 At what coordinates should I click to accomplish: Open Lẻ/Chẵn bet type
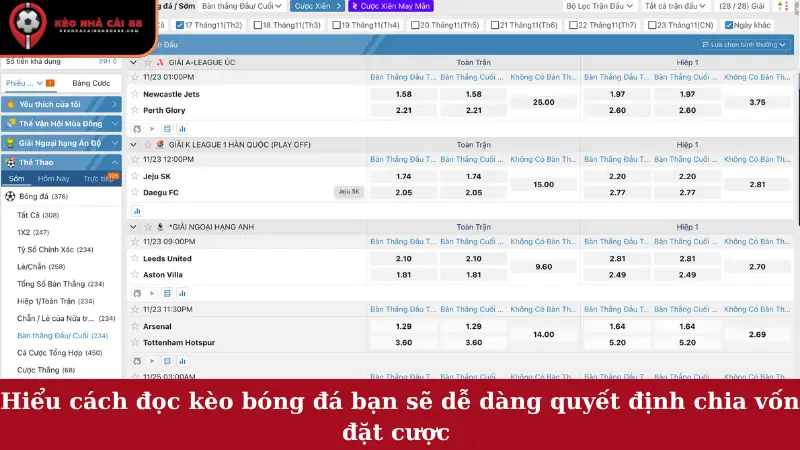[41, 266]
